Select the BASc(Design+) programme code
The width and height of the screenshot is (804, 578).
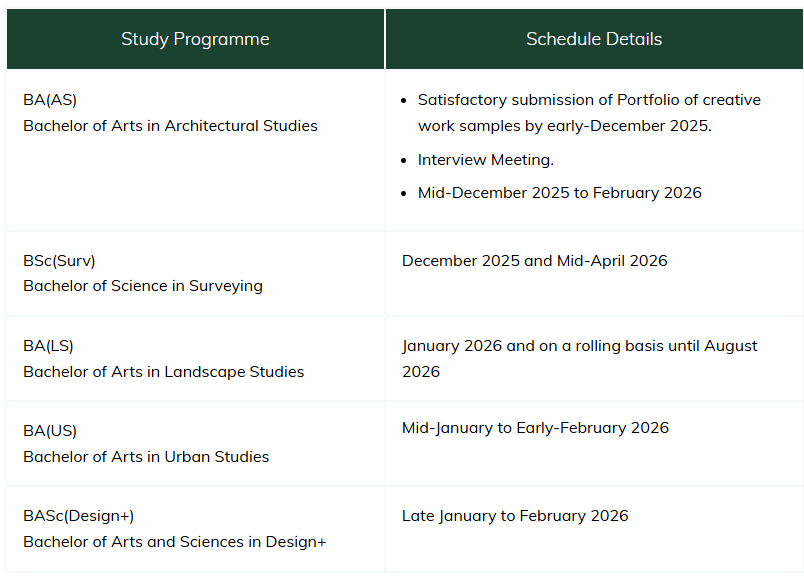click(78, 516)
